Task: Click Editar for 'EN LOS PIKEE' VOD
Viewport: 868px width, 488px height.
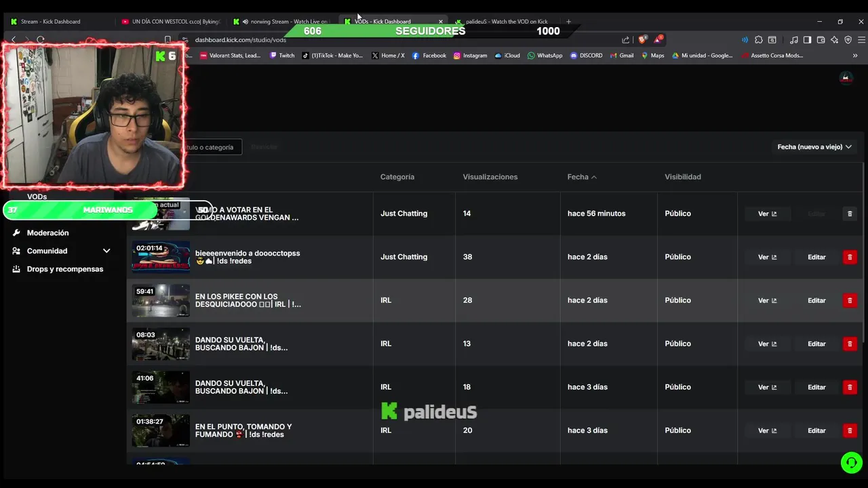Action: pos(816,300)
